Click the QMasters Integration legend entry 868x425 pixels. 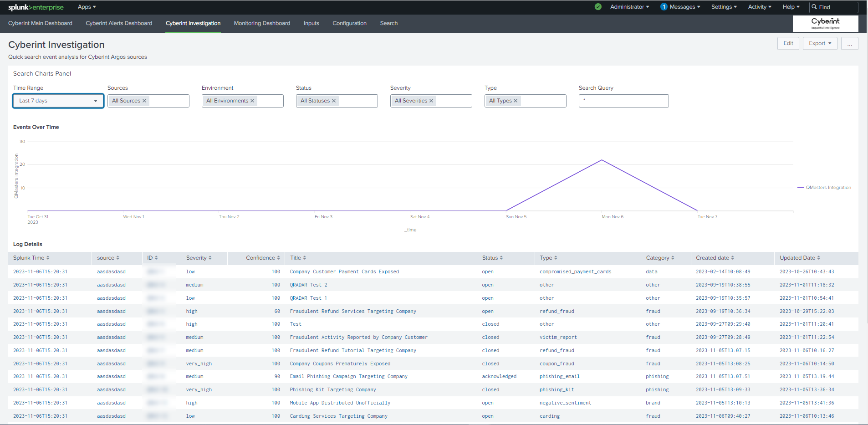tap(824, 188)
